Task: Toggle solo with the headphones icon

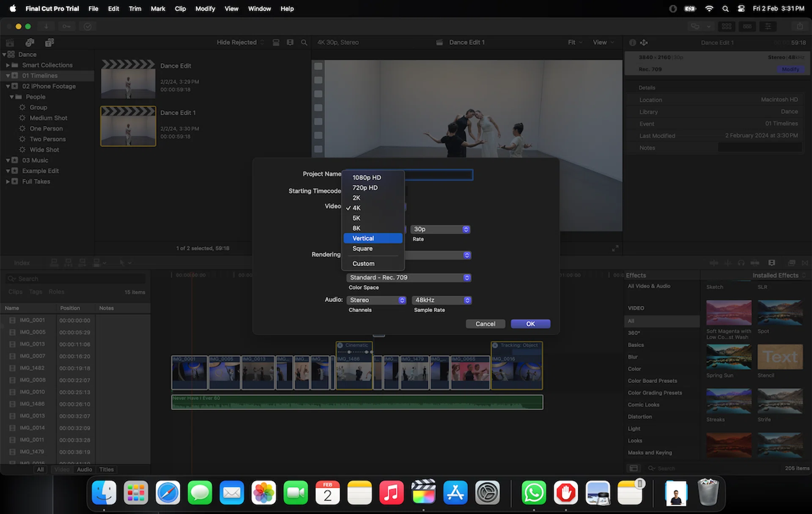Action: click(741, 263)
